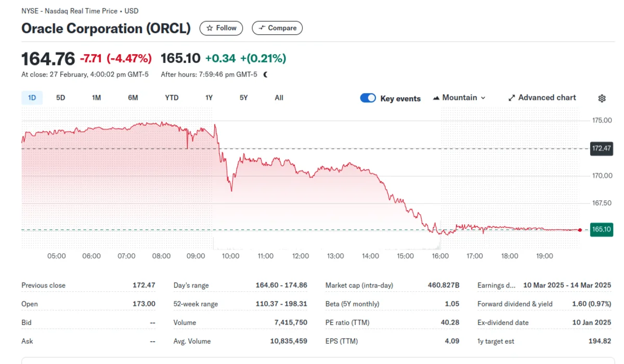The image size is (624, 364).
Task: Click the Mountain chart type icon
Action: (436, 98)
